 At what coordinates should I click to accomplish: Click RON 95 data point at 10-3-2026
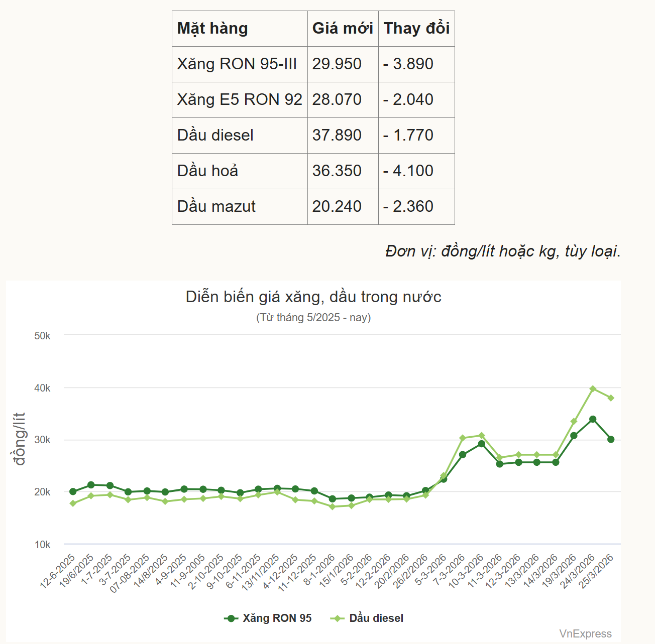pos(481,444)
